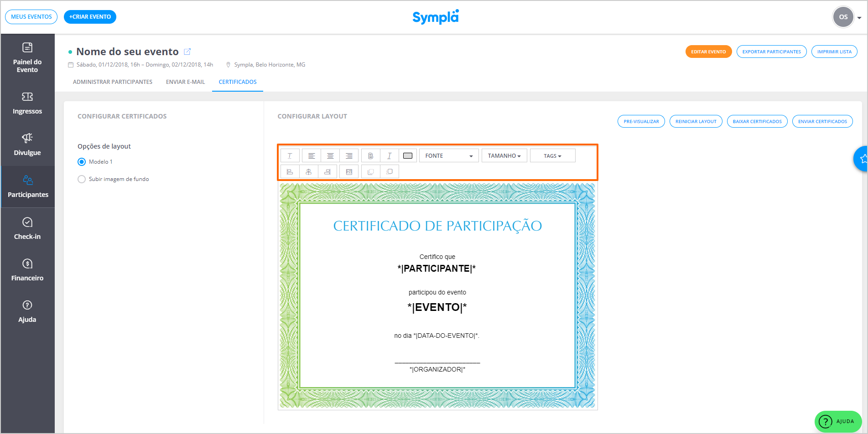Align object to horizontal center
The width and height of the screenshot is (868, 434).
309,172
